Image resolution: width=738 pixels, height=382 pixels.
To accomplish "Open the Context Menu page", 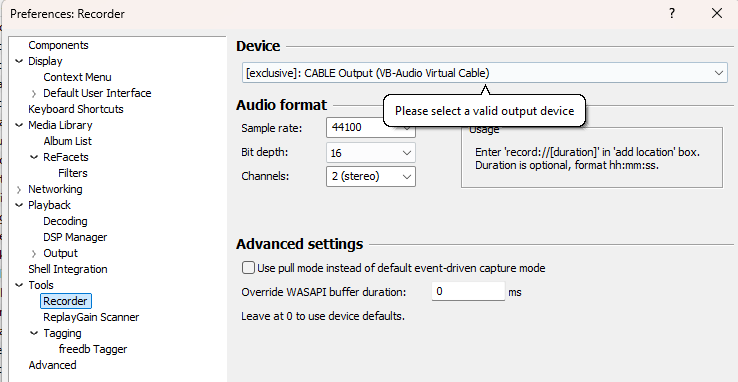I will click(x=77, y=77).
